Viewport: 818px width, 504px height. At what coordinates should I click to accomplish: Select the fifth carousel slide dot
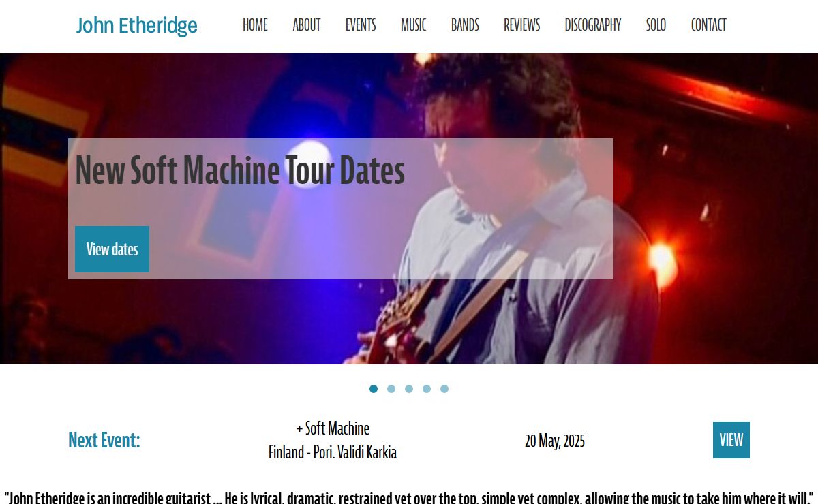click(444, 389)
